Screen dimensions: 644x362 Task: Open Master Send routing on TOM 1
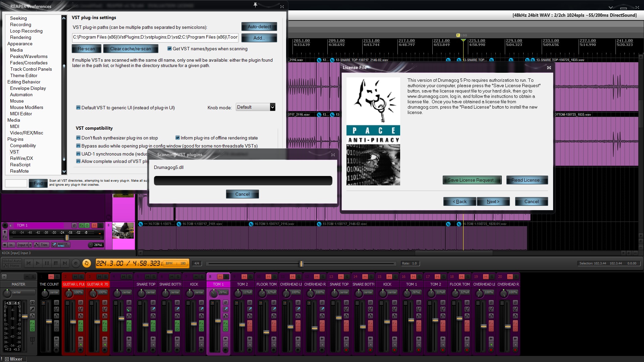pos(61,245)
